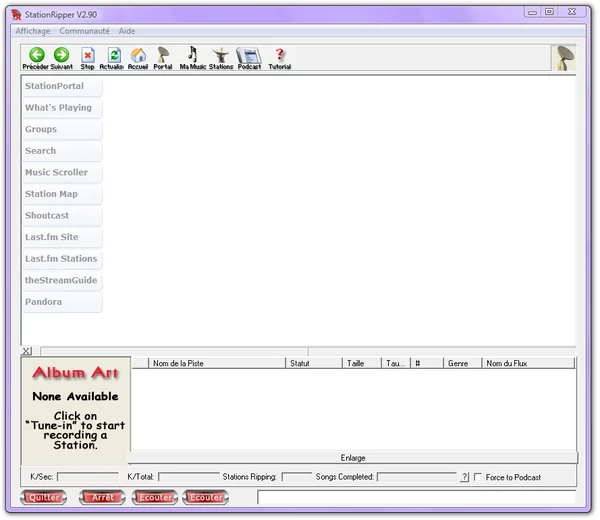Sort by Tau... column header
This screenshot has width=600, height=520.
pyautogui.click(x=396, y=363)
